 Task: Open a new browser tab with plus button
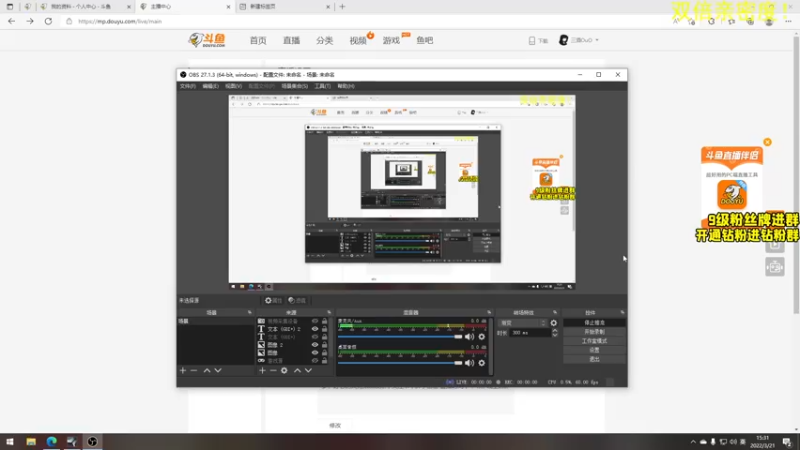click(x=342, y=7)
